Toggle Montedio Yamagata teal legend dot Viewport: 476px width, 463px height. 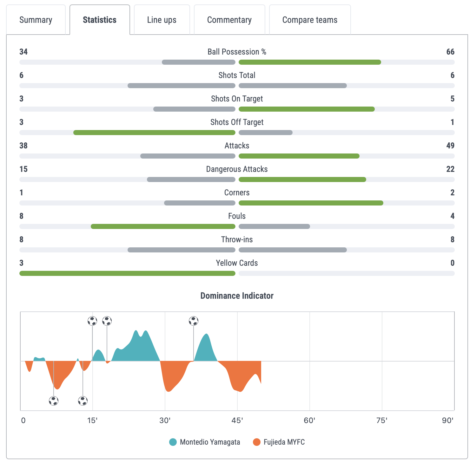pos(173,442)
